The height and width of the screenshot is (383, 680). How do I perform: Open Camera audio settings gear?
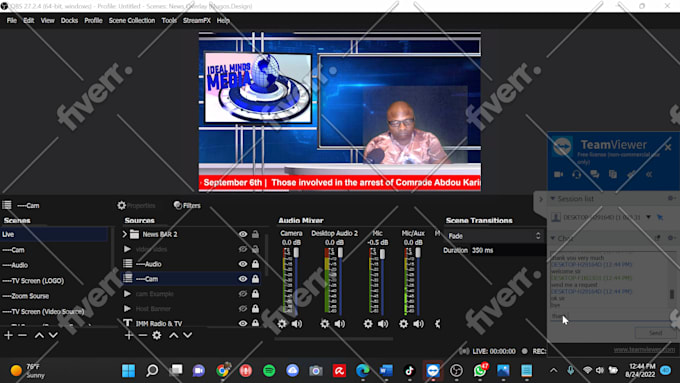click(282, 324)
